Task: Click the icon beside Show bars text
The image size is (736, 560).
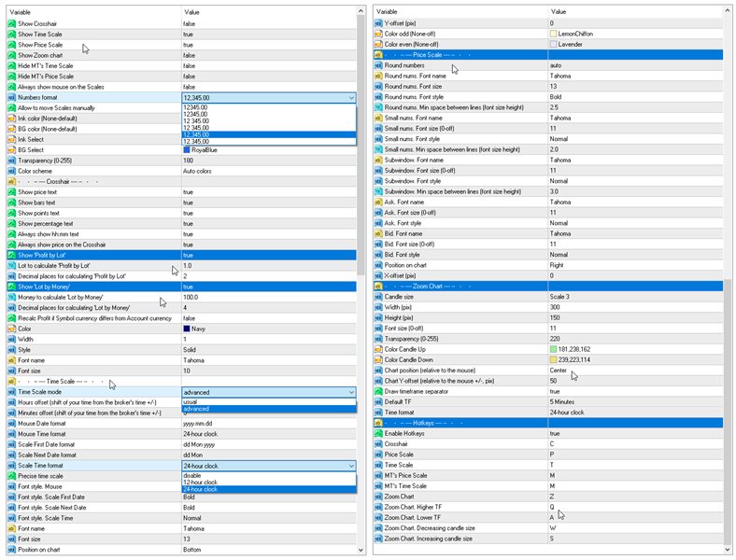Action: point(12,203)
